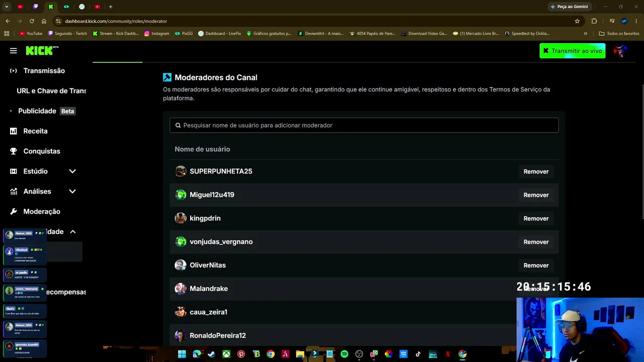Screen dimensions: 644x362
Task: Click the address bar URL
Action: tap(116, 21)
